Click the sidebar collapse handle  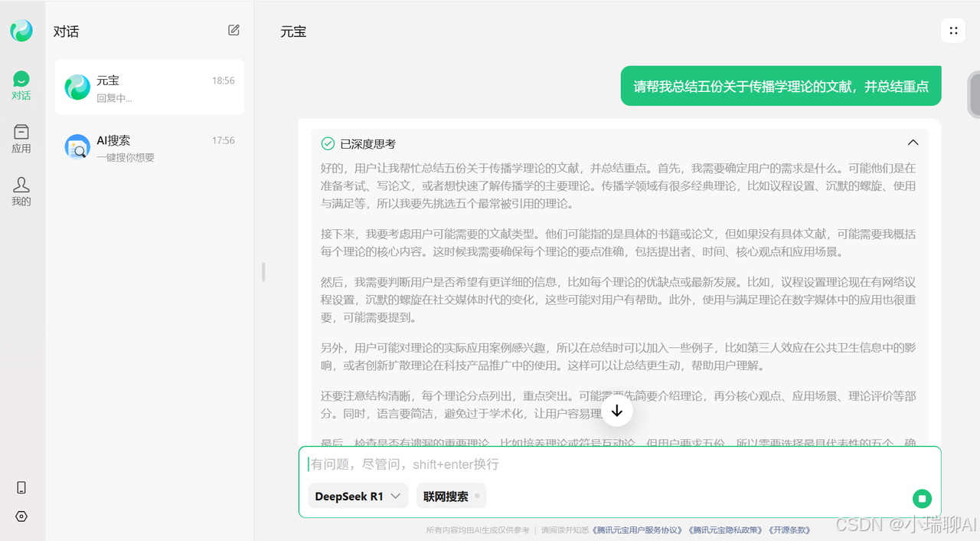263,272
